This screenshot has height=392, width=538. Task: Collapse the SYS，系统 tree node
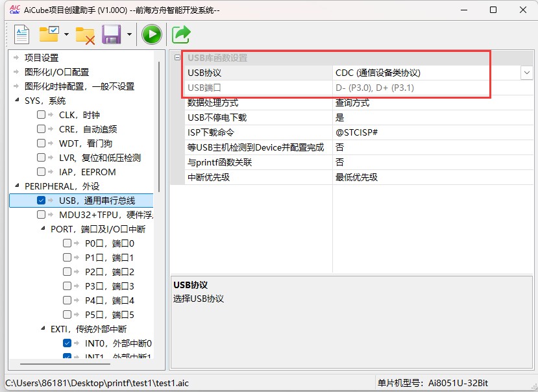tap(17, 100)
